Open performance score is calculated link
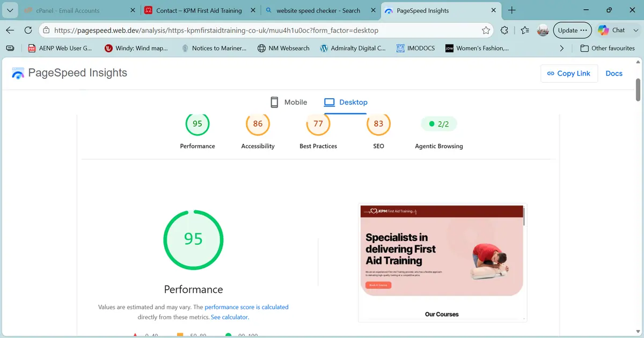The height and width of the screenshot is (338, 644). coord(246,307)
